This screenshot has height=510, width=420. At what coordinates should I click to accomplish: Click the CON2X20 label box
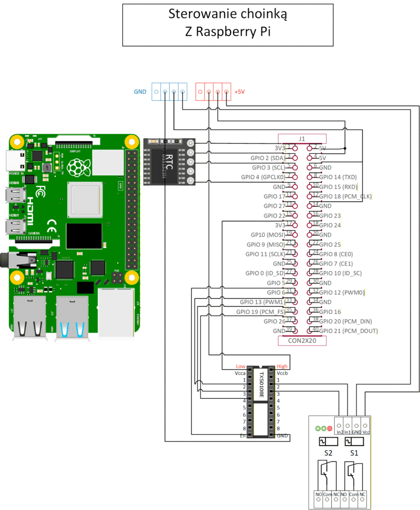coord(301,341)
